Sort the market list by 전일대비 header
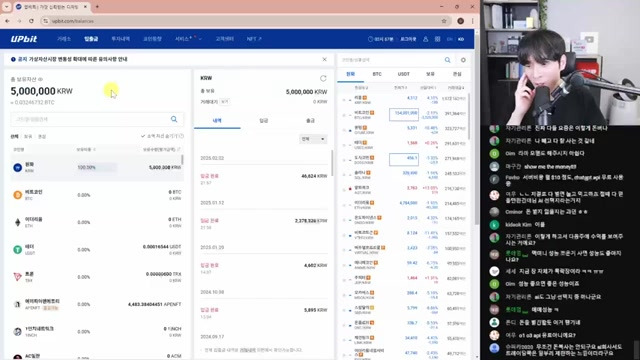This screenshot has width=640, height=360. (x=428, y=88)
